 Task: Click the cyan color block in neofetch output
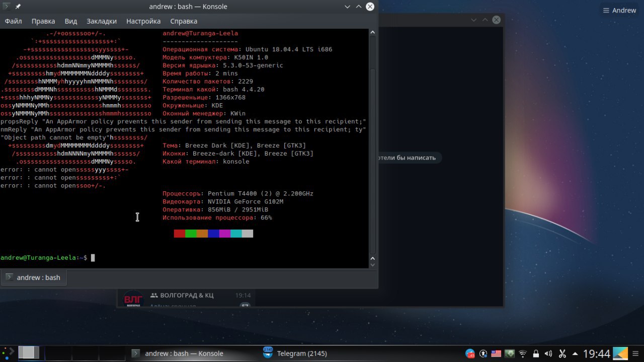(x=236, y=234)
